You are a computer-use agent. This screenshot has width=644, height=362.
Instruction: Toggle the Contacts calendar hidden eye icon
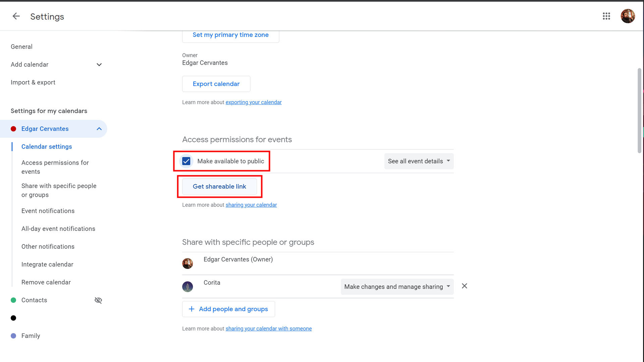[98, 300]
